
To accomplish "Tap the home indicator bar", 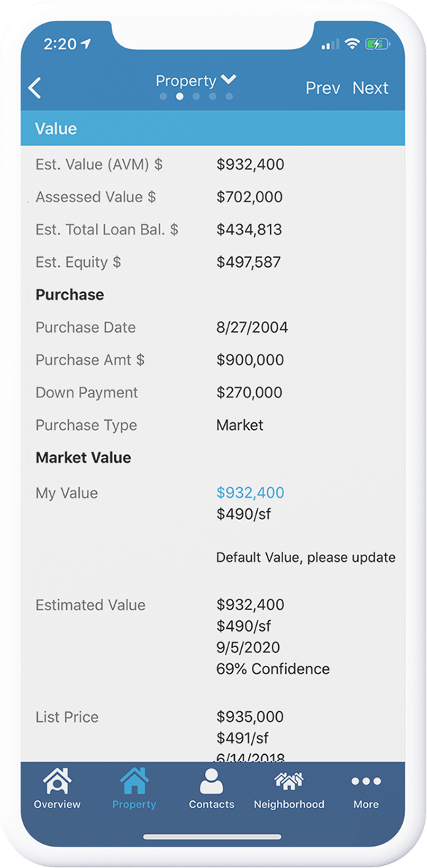I will tap(213, 835).
